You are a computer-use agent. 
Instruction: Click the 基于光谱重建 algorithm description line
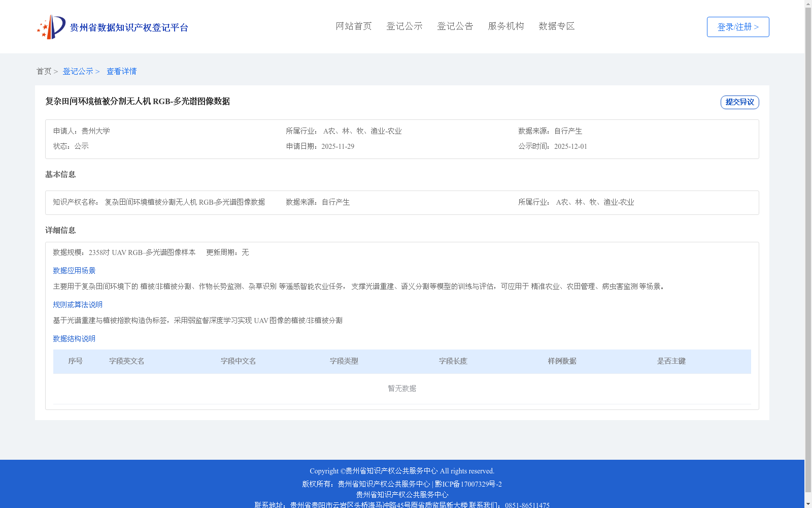click(x=197, y=321)
